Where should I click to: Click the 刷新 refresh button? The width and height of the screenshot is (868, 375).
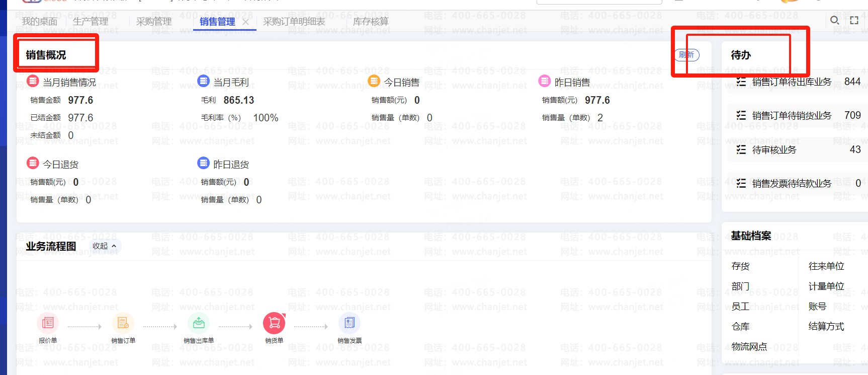point(686,55)
